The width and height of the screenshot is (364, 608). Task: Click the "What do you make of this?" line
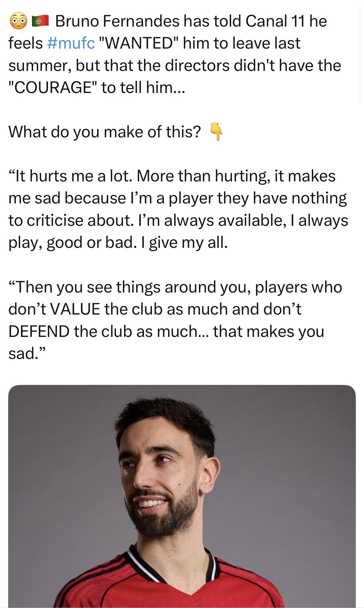(104, 132)
